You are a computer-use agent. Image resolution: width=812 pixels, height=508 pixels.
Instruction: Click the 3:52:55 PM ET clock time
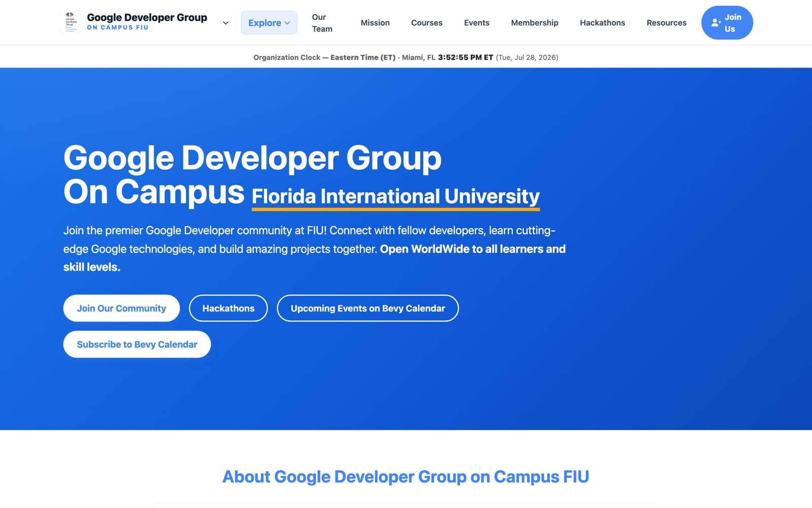pyautogui.click(x=465, y=57)
